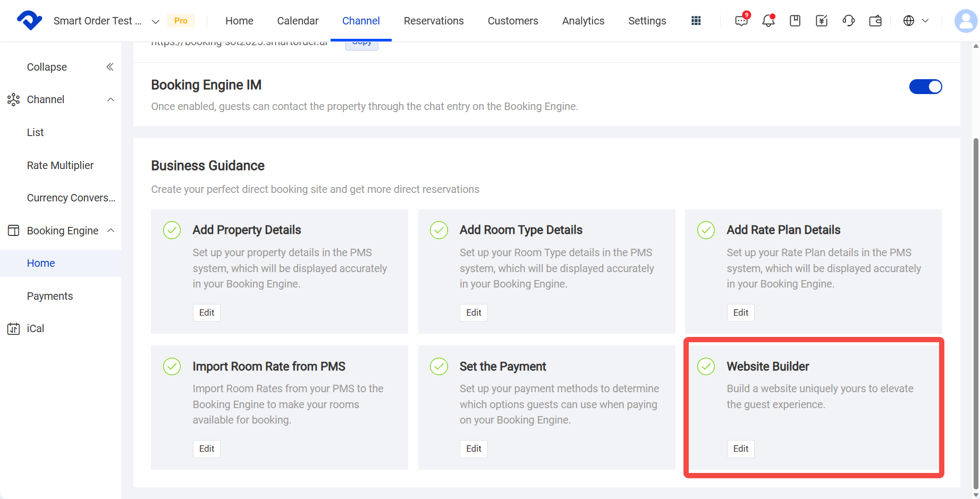The image size is (980, 499).
Task: Click the page vertical scrollbar
Action: coord(976,314)
